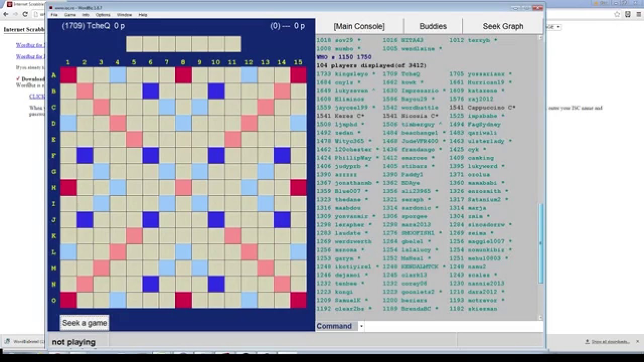Click the Show all downloads link
The image size is (644, 362).
pyautogui.click(x=611, y=341)
